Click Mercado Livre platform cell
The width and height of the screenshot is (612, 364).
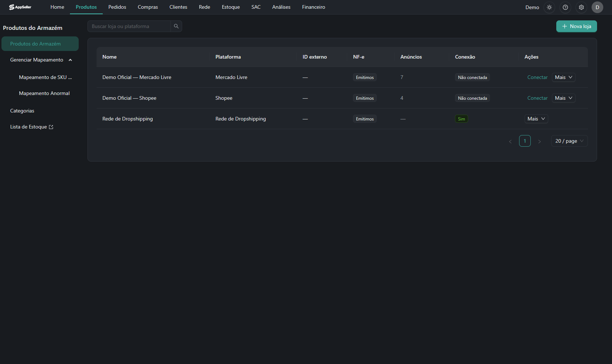click(x=231, y=77)
